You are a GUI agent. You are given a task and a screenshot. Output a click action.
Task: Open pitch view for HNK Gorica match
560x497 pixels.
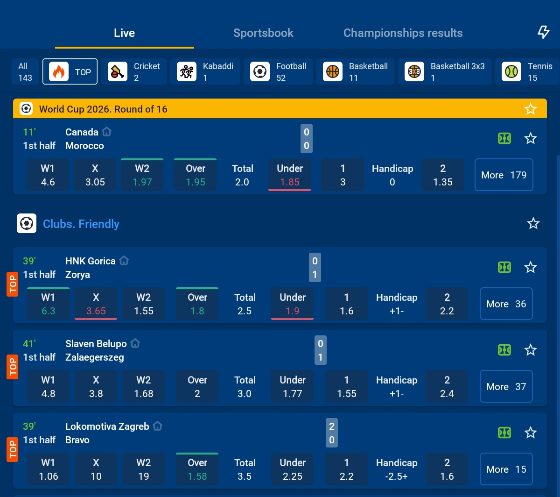[504, 267]
